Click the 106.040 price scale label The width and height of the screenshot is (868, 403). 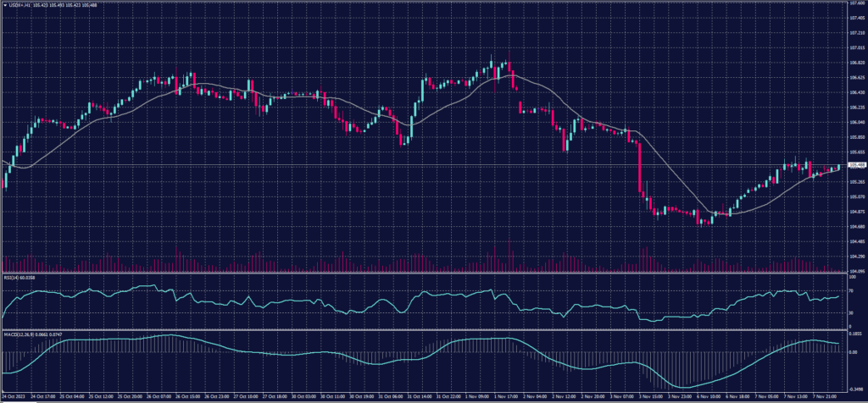[x=857, y=123]
